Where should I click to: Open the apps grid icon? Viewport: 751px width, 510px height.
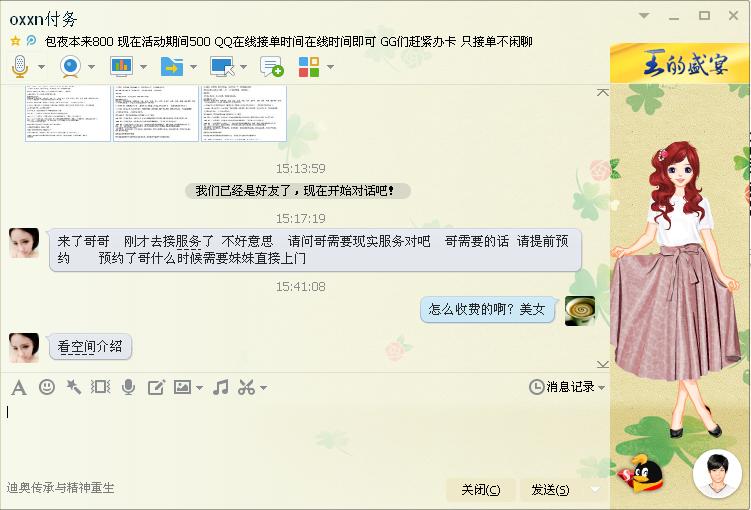(x=309, y=67)
